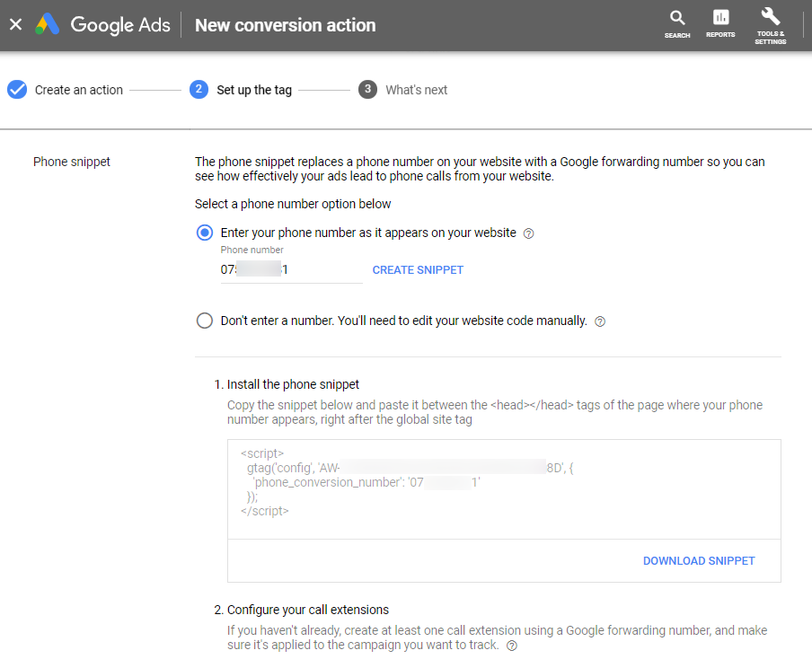
Task: Select 'Enter your phone number' radio option
Action: pos(205,233)
